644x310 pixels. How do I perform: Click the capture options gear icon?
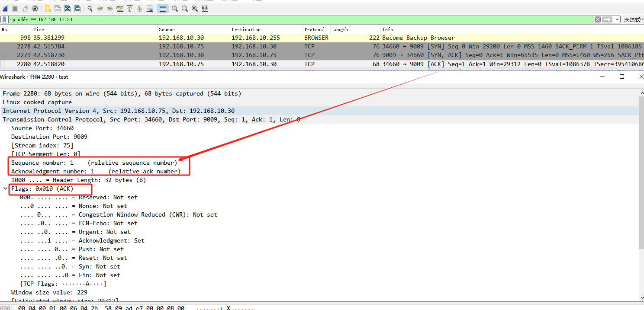[35, 9]
